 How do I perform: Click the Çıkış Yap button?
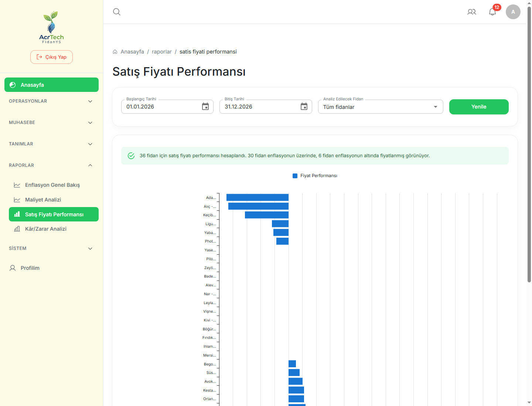coord(51,57)
